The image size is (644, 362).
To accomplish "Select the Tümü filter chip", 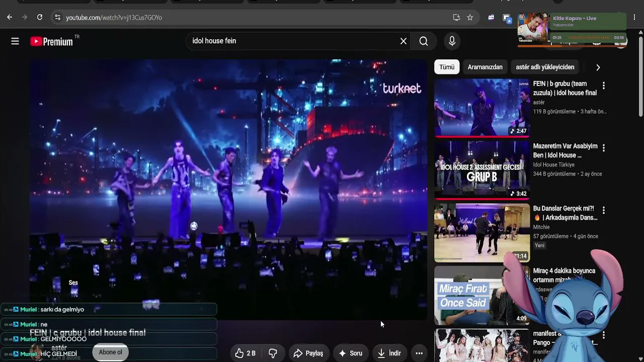I will (447, 67).
